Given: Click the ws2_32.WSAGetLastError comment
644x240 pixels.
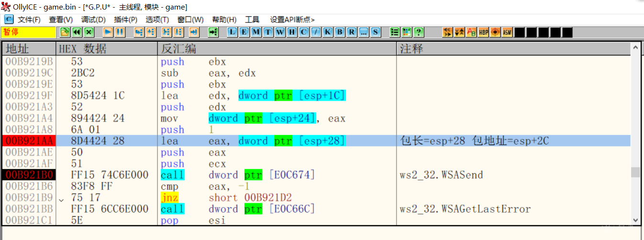Looking at the screenshot, I should pyautogui.click(x=465, y=209).
